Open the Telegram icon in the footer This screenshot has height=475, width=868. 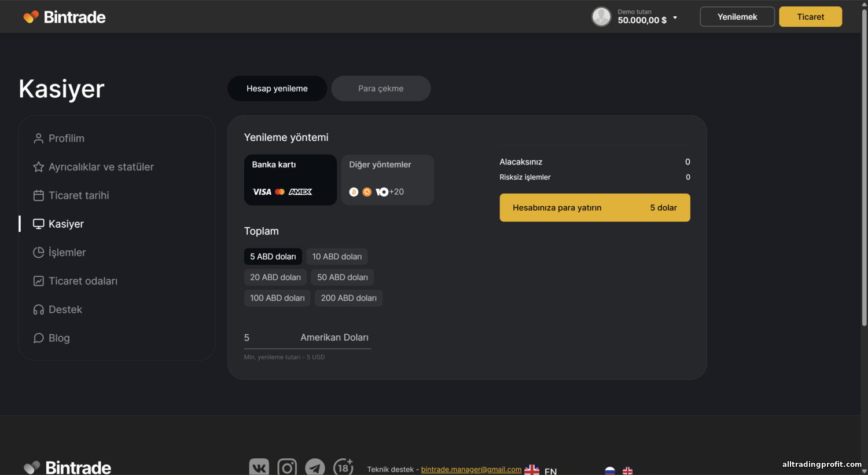point(315,467)
